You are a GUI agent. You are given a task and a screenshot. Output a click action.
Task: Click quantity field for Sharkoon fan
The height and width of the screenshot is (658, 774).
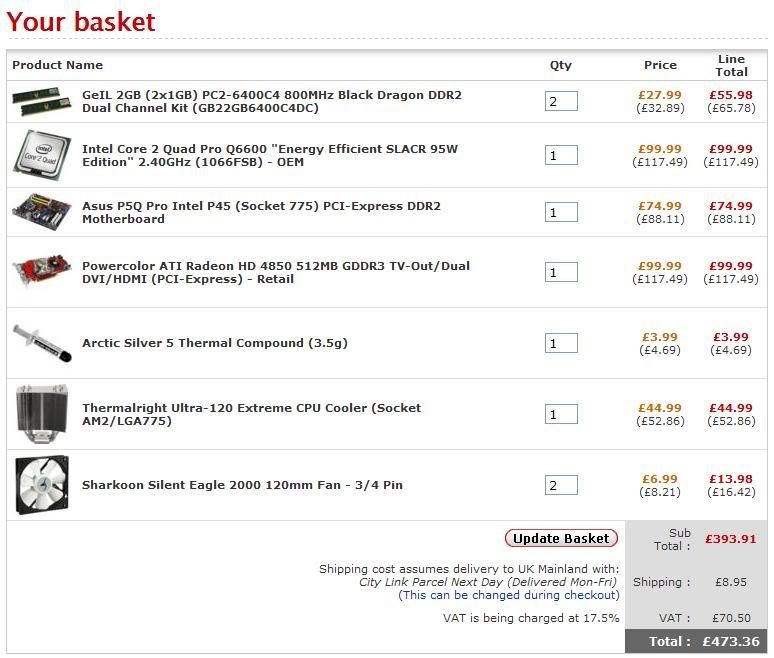tap(561, 485)
